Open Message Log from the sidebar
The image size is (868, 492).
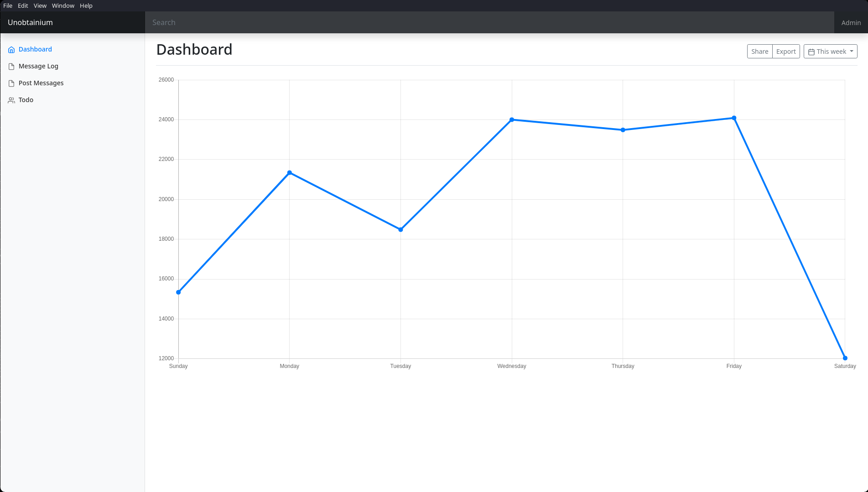point(38,66)
